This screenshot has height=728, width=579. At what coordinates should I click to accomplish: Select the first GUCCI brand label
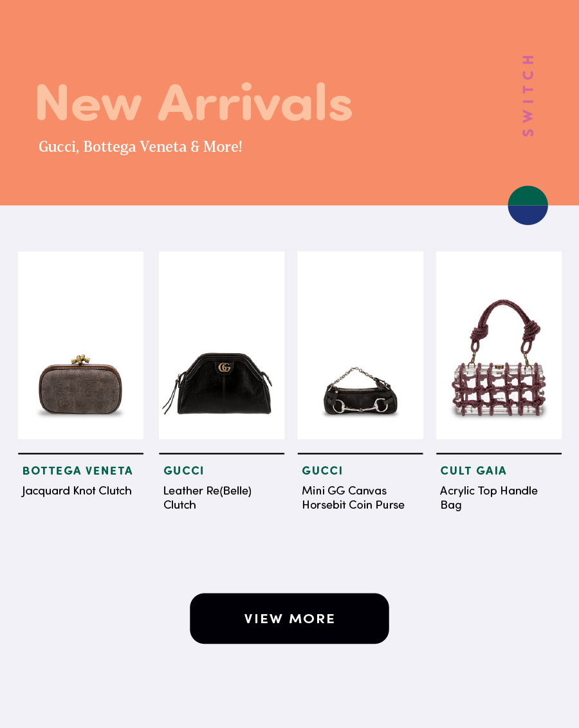click(183, 471)
